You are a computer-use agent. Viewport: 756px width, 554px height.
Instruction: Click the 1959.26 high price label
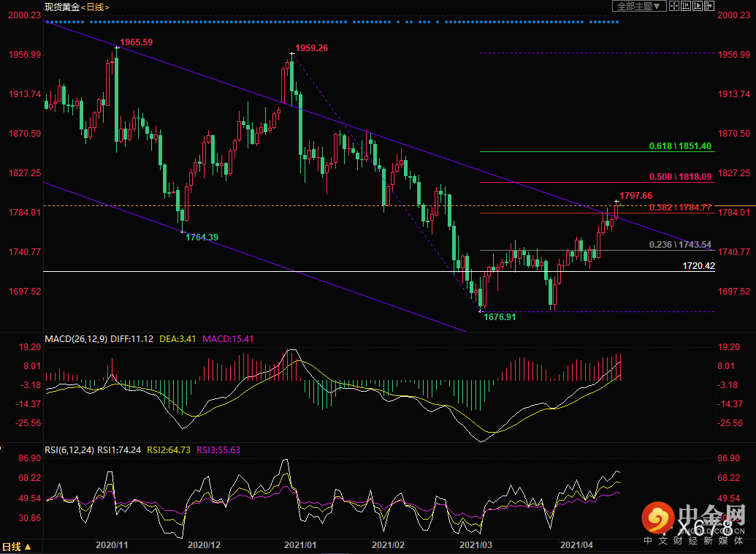pos(311,48)
